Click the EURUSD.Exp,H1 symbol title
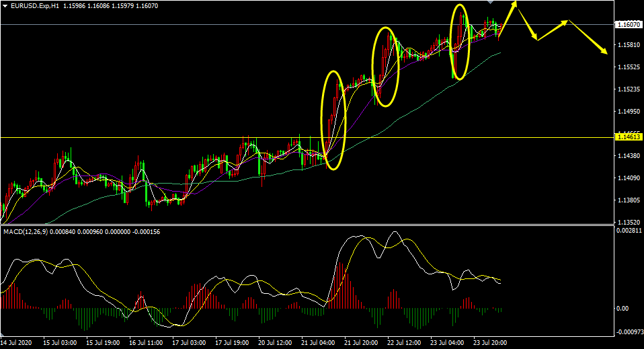 coord(36,6)
